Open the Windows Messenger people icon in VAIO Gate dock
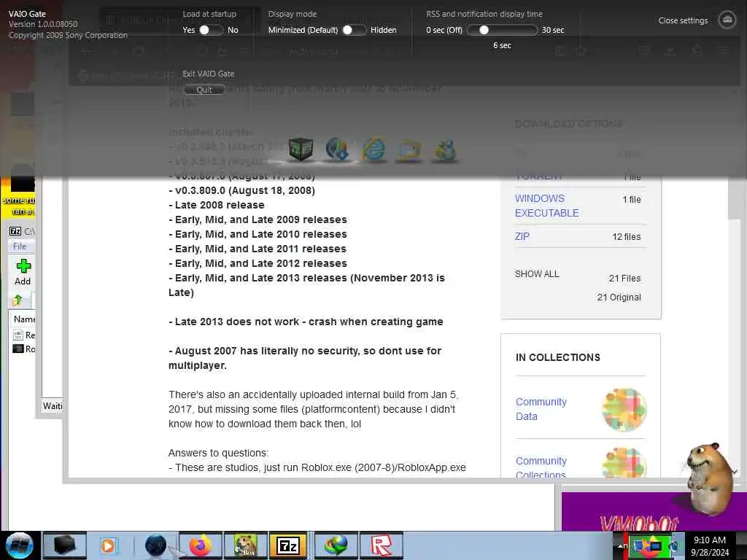747x560 pixels. tap(444, 150)
